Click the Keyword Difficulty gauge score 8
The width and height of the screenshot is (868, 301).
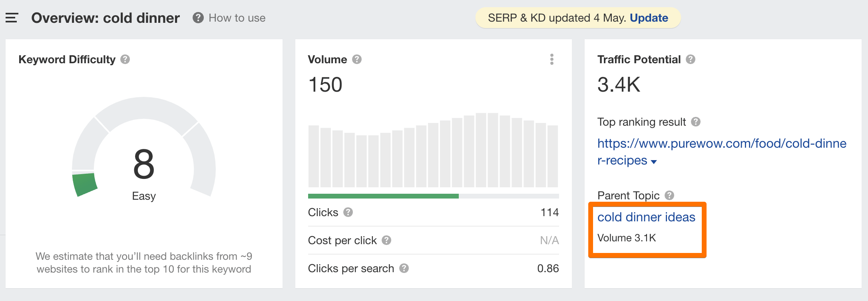point(144,164)
